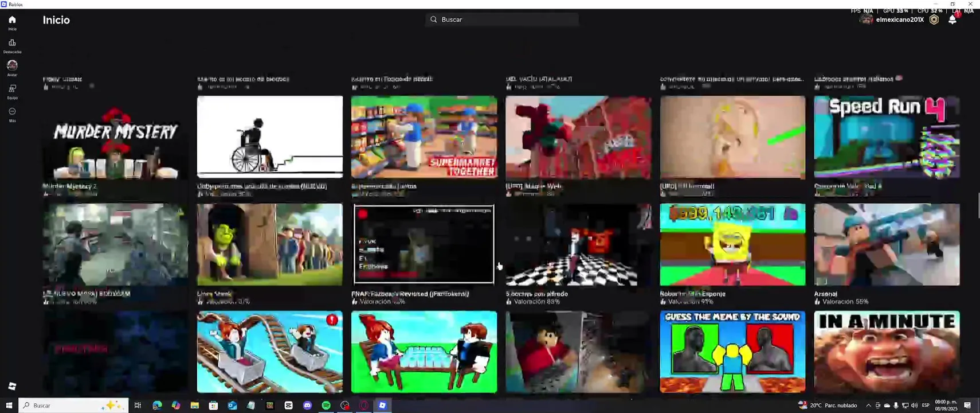Click the Roblox logo icon at sidebar bottom
980x413 pixels.
[x=12, y=386]
